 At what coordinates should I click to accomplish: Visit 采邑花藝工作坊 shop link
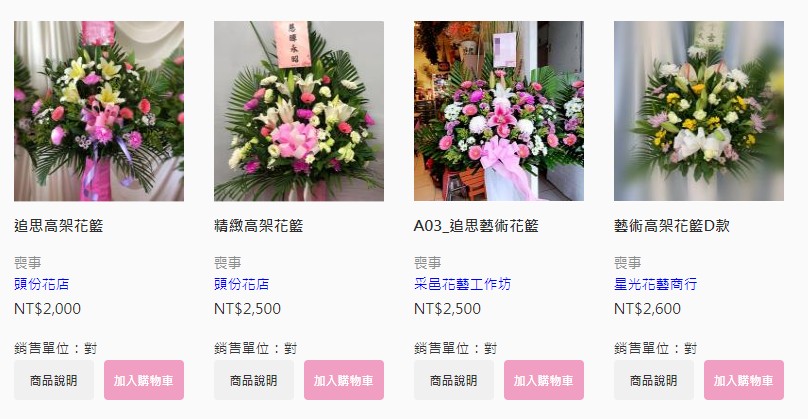click(x=462, y=284)
